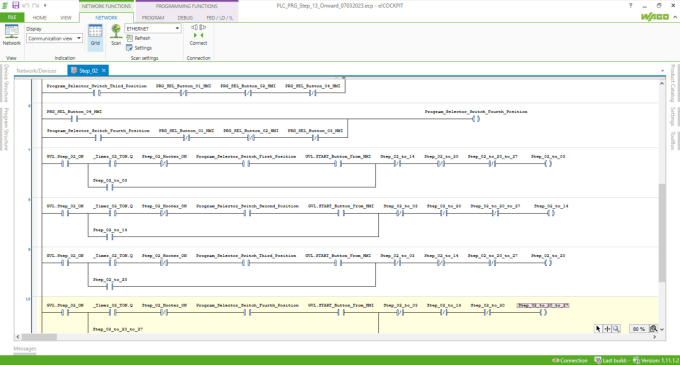Viewport: 680px width, 365px height.
Task: Switch to Network/Devices document tab
Action: (36, 71)
